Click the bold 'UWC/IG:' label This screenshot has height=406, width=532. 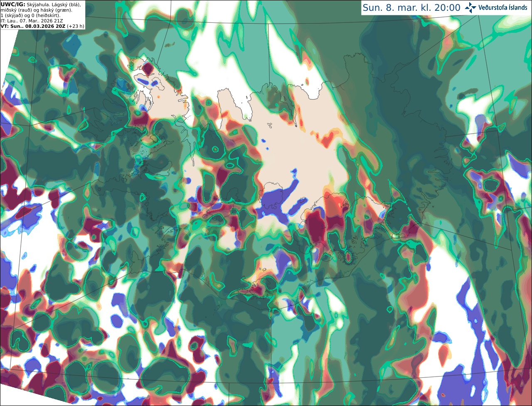[x=13, y=4]
